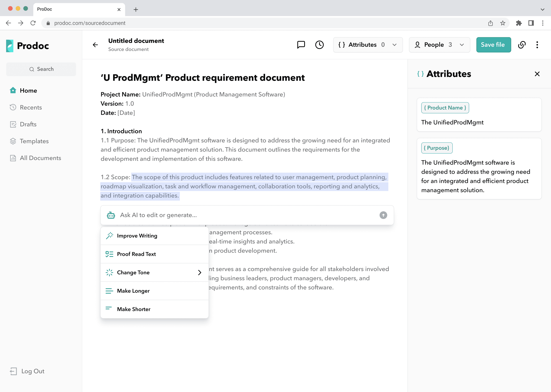This screenshot has height=392, width=551.
Task: Open browser share icon in address bar
Action: (x=490, y=23)
